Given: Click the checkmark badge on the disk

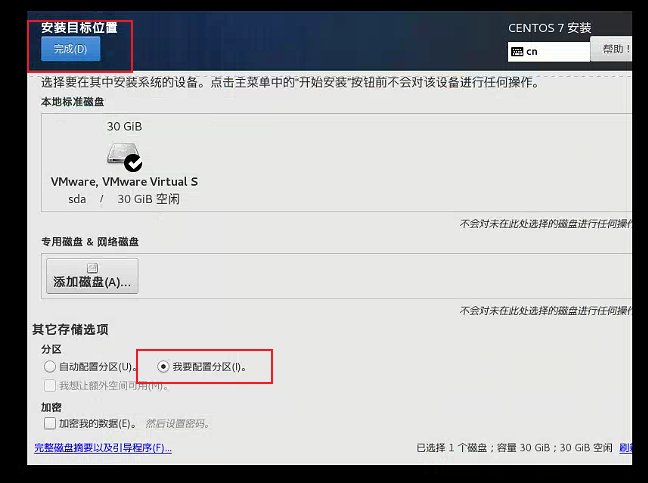Looking at the screenshot, I should (133, 163).
